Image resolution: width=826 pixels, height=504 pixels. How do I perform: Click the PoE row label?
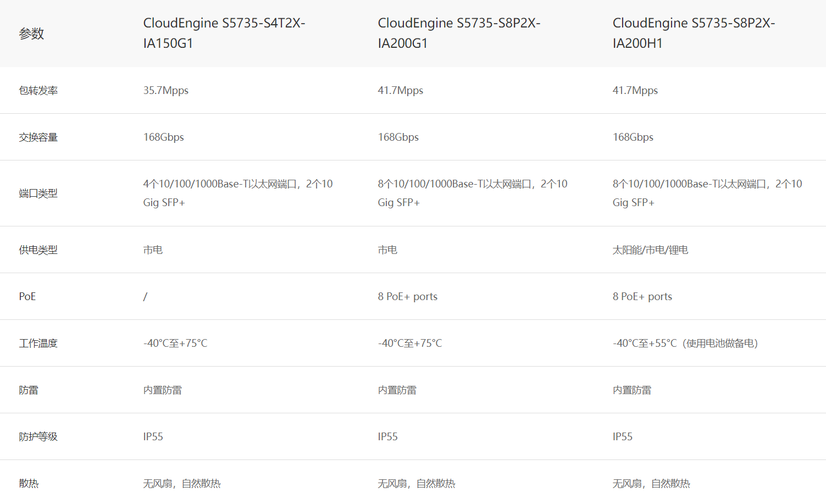pyautogui.click(x=27, y=297)
